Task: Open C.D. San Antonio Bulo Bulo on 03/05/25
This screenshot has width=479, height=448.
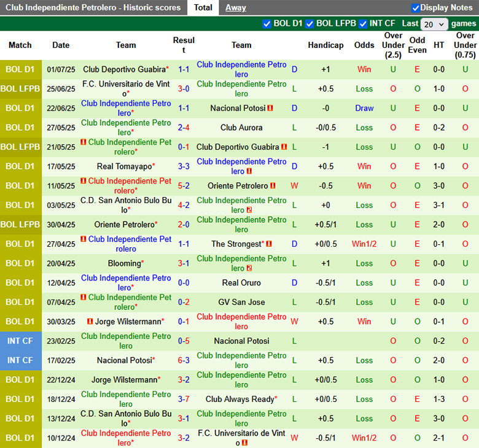Action: tap(126, 205)
